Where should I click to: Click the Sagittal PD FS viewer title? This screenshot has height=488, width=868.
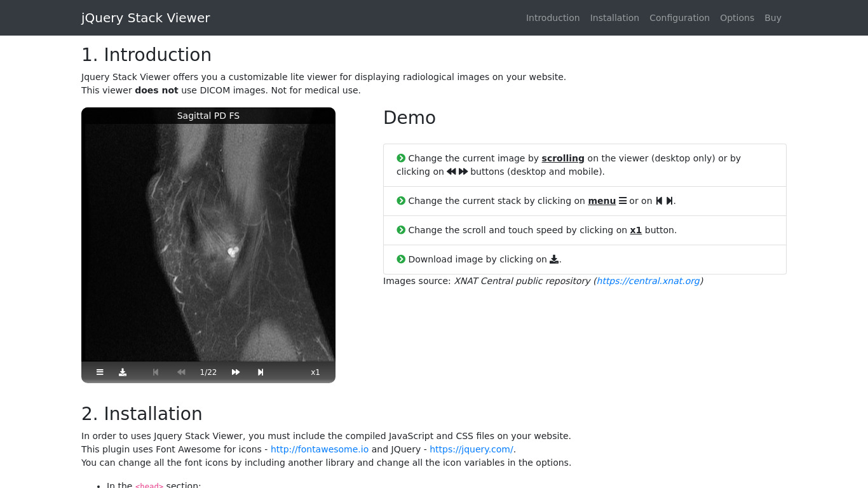208,116
